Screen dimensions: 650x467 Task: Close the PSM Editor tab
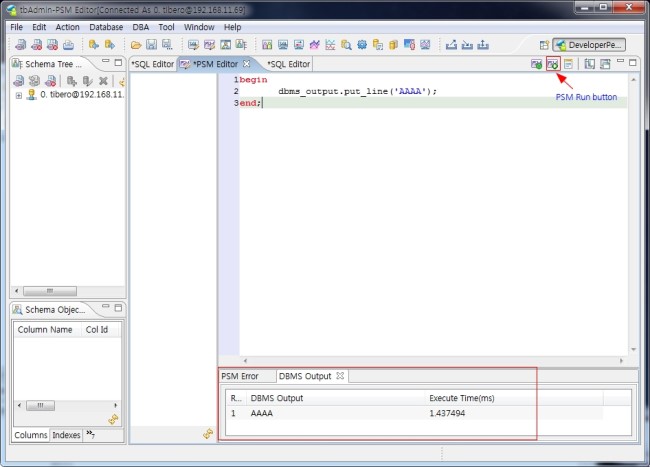tap(246, 64)
